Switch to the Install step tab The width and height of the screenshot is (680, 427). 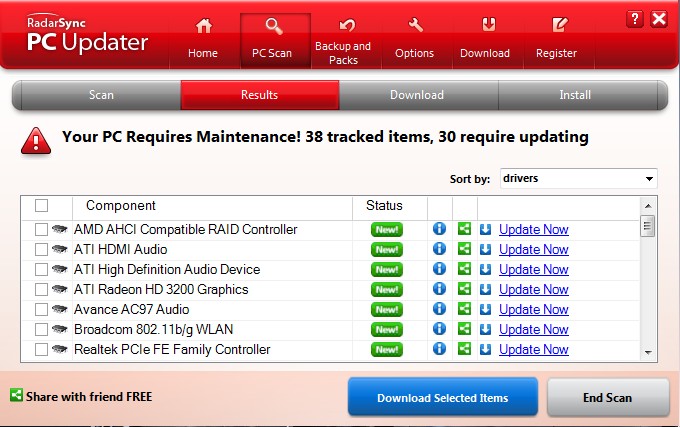577,95
